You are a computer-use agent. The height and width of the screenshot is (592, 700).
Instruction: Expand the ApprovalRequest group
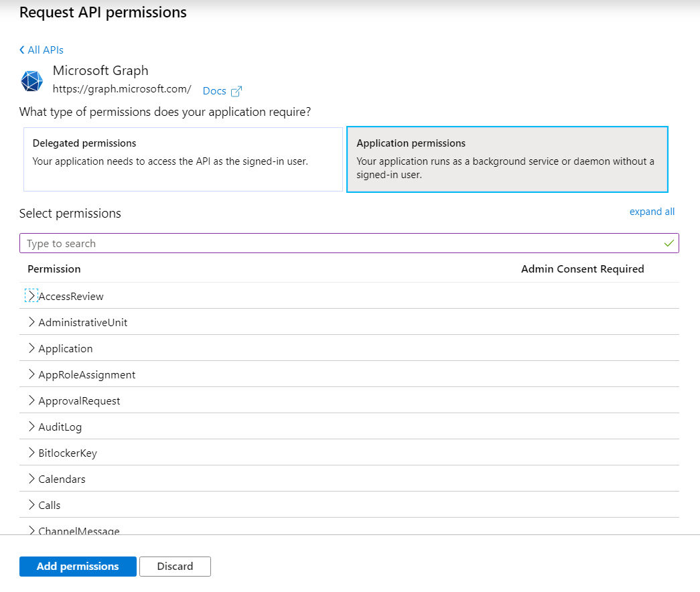pyautogui.click(x=31, y=400)
